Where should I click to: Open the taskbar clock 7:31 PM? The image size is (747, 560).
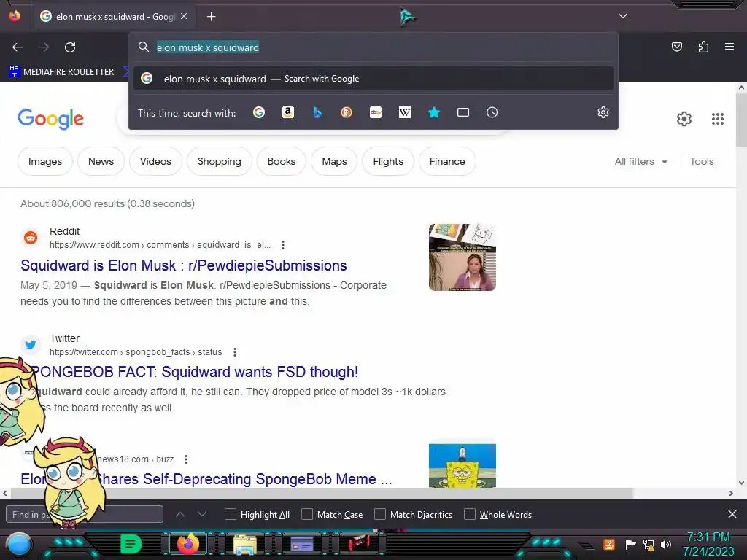click(x=708, y=544)
